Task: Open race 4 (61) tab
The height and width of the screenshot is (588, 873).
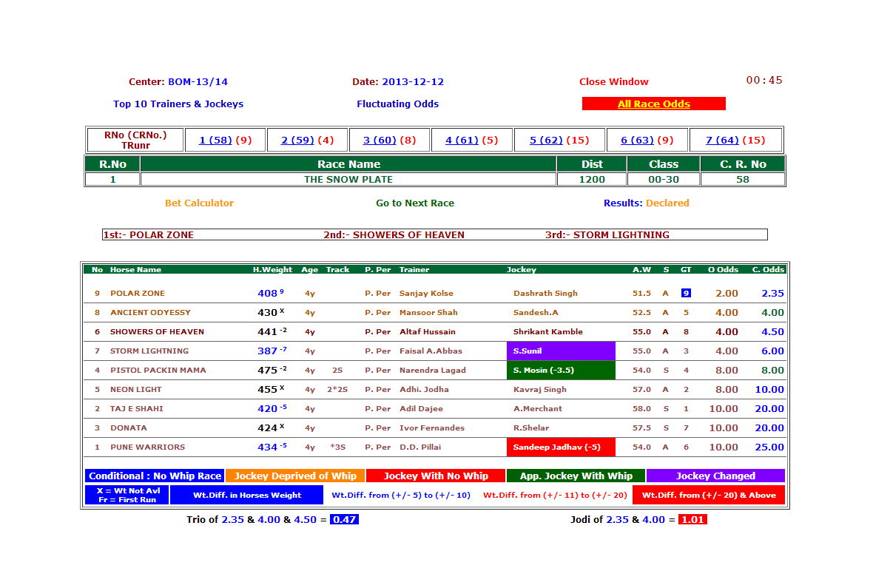Action: point(462,141)
